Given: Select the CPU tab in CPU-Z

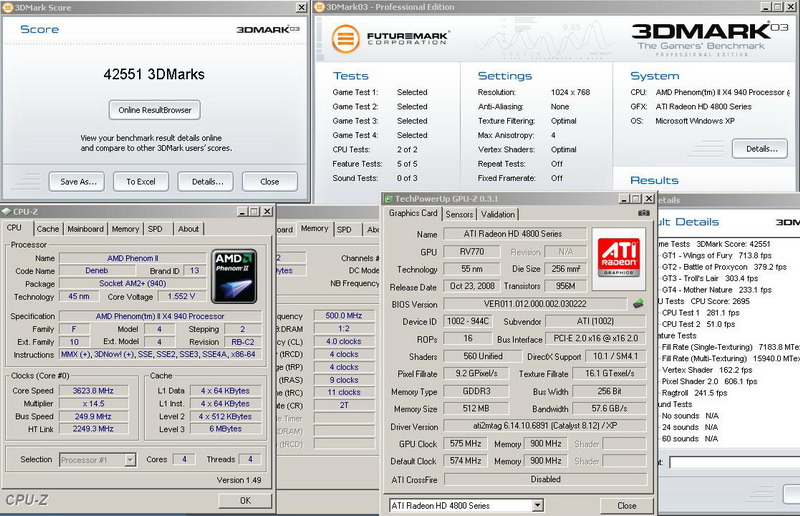Looking at the screenshot, I should click(14, 228).
